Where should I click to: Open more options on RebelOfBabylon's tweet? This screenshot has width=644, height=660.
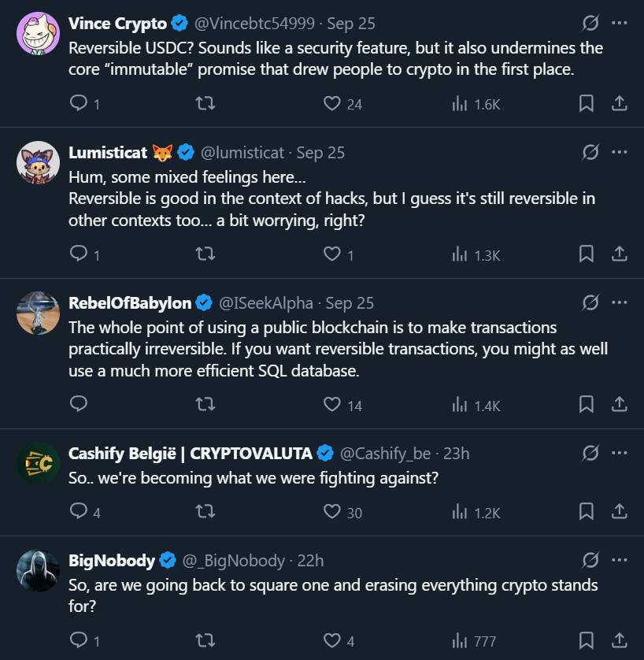tap(620, 302)
